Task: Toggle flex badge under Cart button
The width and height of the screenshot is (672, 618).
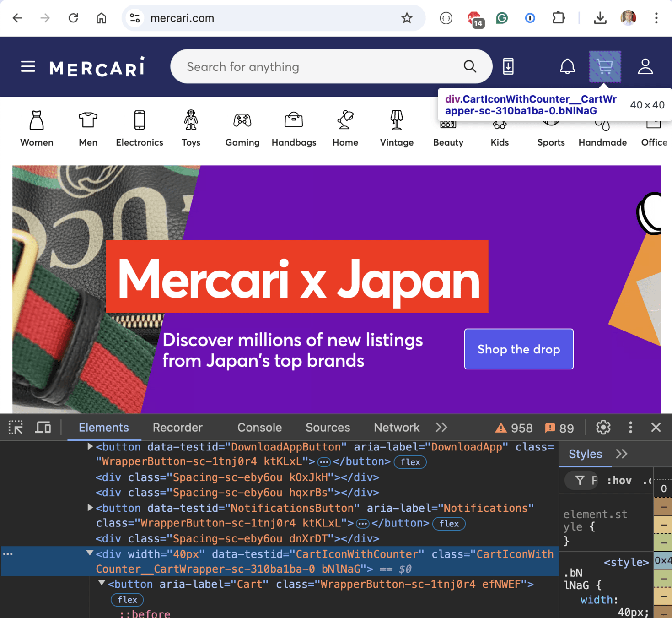Action: coord(127,600)
